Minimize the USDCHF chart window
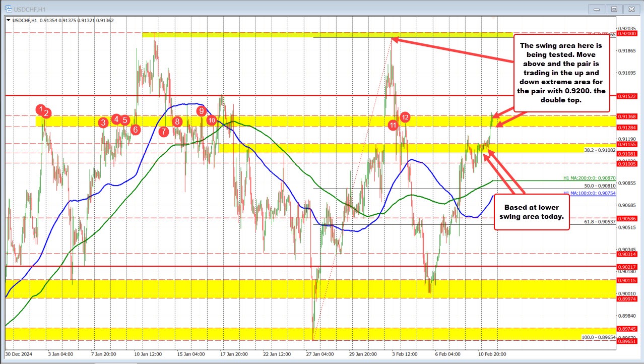 click(x=598, y=9)
